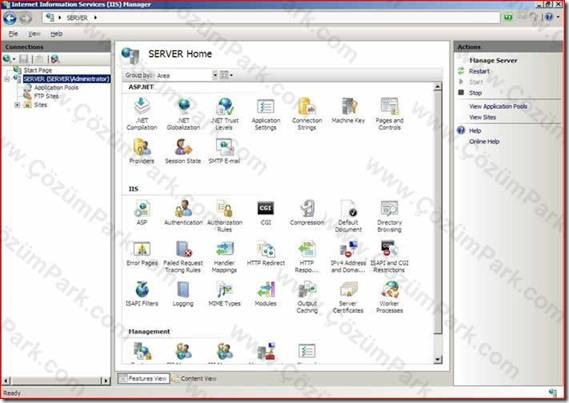Viewport: 569px width, 403px height.
Task: Open ISAPI Filters feature
Action: pos(142,294)
